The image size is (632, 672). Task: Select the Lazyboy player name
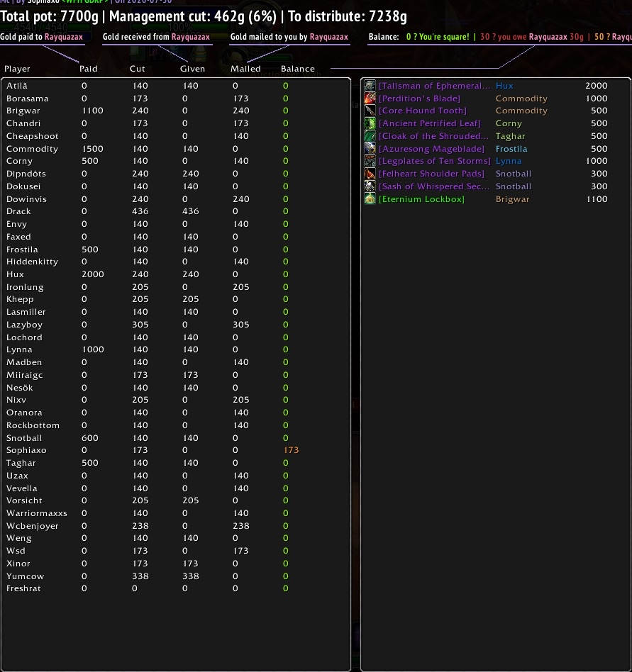[24, 325]
